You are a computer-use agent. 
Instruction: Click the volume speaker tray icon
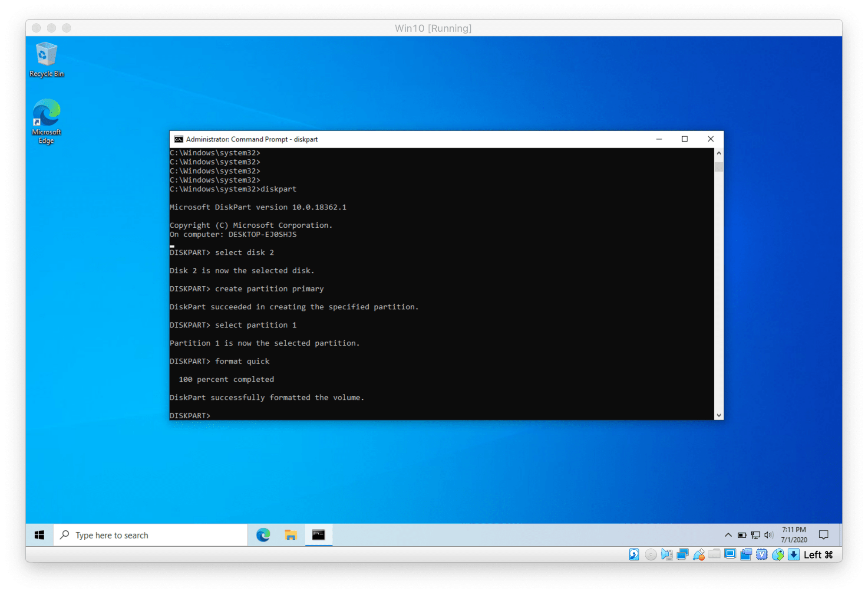(769, 535)
